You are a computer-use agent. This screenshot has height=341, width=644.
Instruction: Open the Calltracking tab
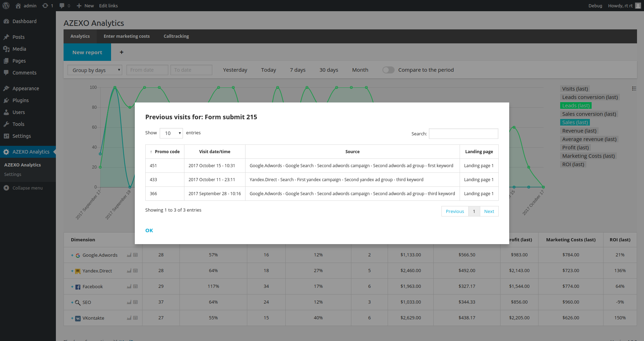pos(176,36)
